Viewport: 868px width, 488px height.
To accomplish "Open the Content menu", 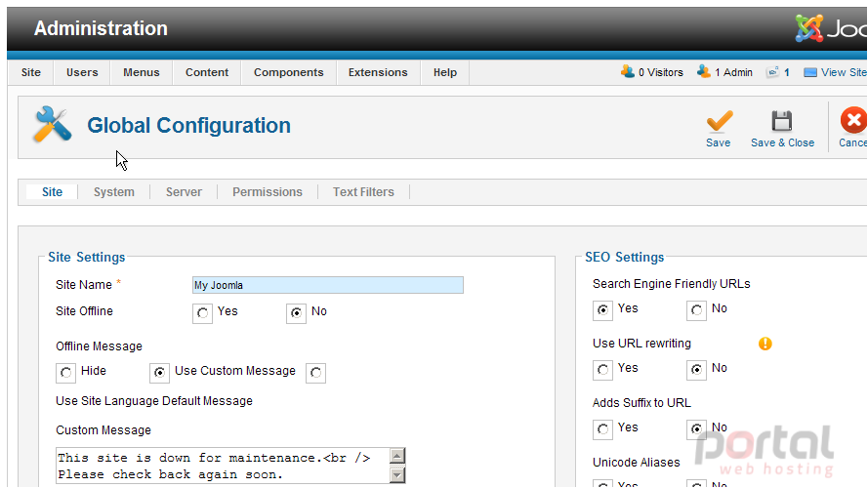I will (x=206, y=72).
